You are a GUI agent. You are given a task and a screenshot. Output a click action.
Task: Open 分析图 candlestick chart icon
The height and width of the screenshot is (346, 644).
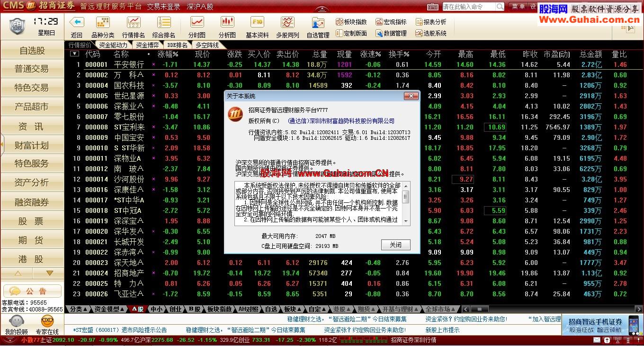tap(227, 22)
